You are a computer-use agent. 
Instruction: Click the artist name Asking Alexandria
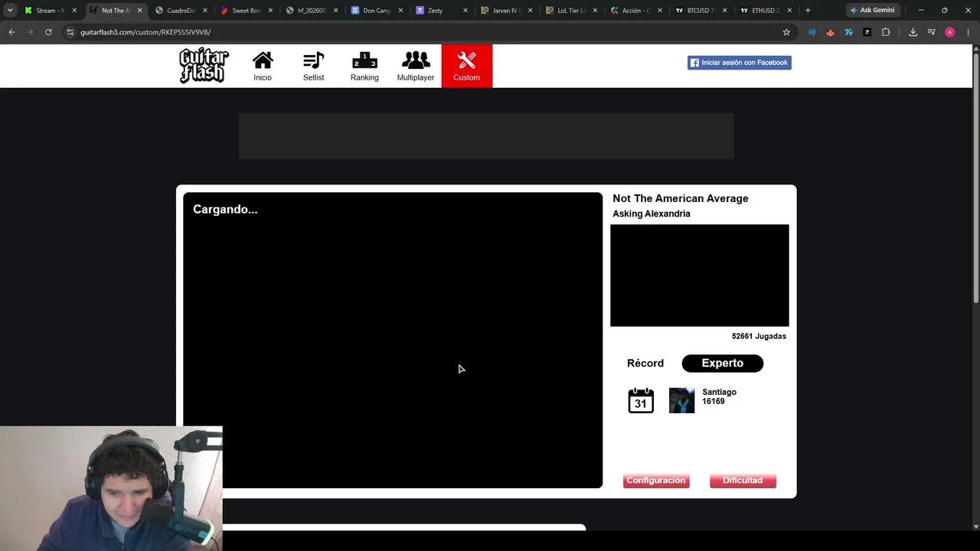click(x=652, y=214)
